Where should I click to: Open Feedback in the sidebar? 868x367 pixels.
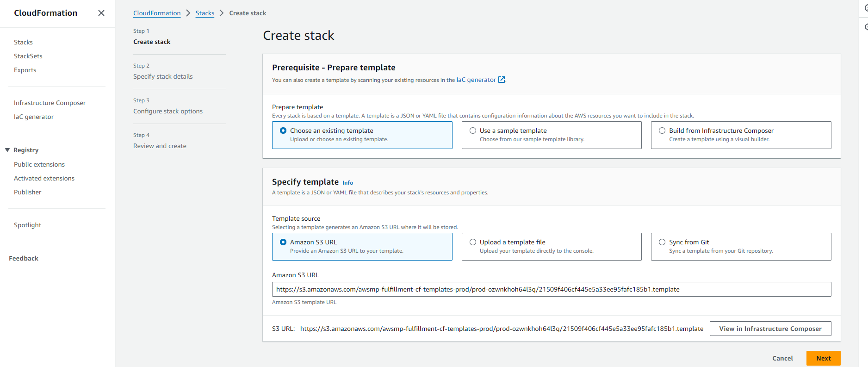point(24,258)
